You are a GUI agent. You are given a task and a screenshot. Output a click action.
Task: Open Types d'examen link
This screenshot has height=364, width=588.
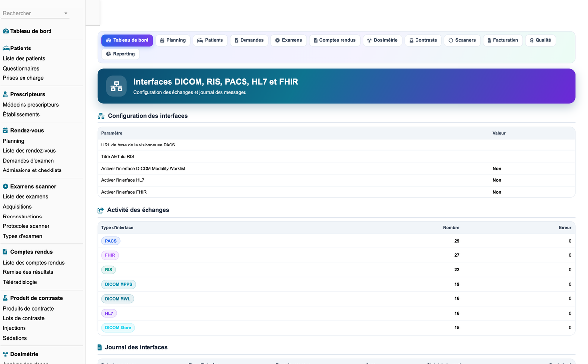pyautogui.click(x=23, y=236)
